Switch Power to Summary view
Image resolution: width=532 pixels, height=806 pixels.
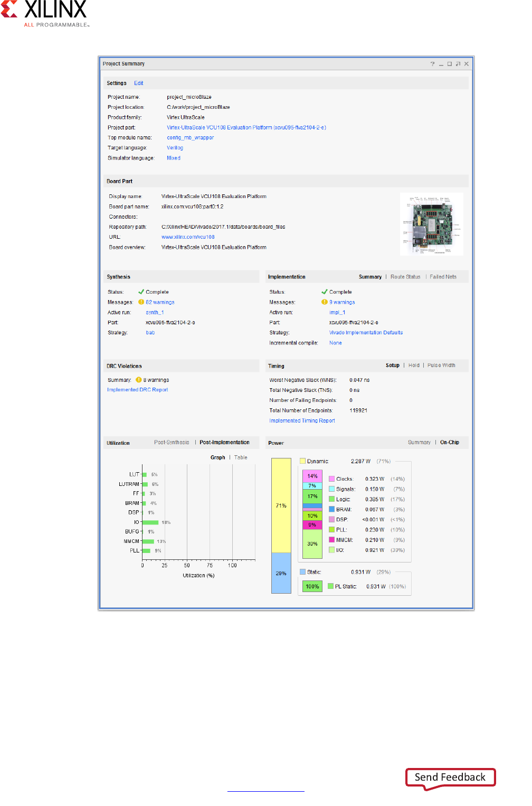(x=419, y=443)
